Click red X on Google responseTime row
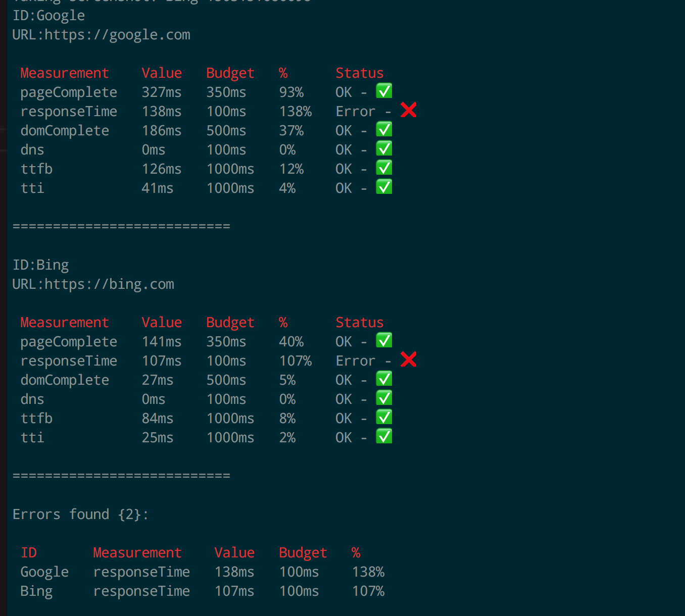Image resolution: width=685 pixels, height=616 pixels. 408,110
